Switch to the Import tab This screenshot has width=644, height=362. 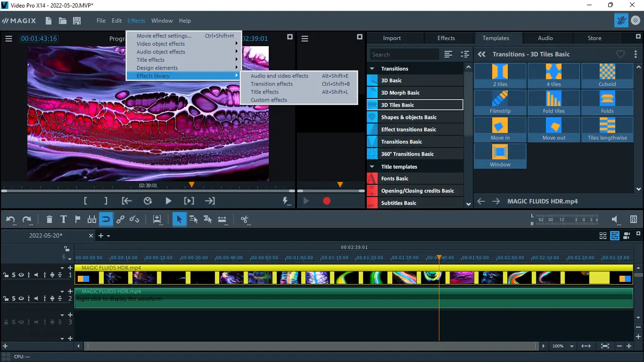(392, 38)
